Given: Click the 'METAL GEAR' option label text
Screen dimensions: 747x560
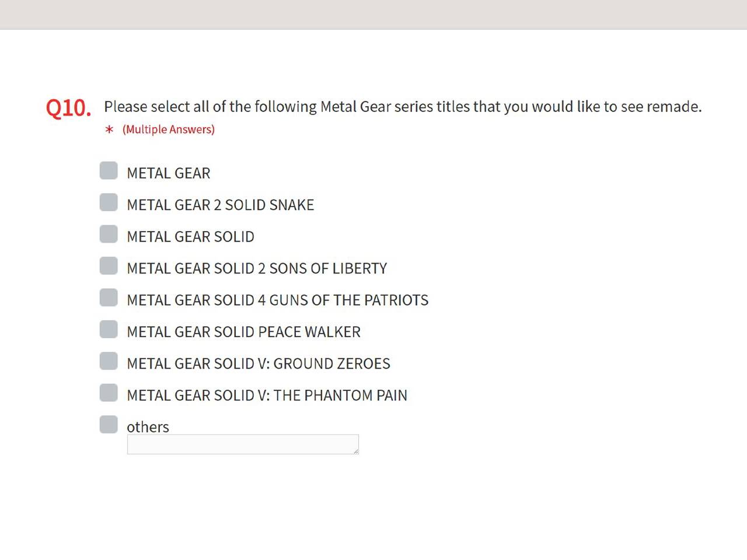Looking at the screenshot, I should click(168, 173).
